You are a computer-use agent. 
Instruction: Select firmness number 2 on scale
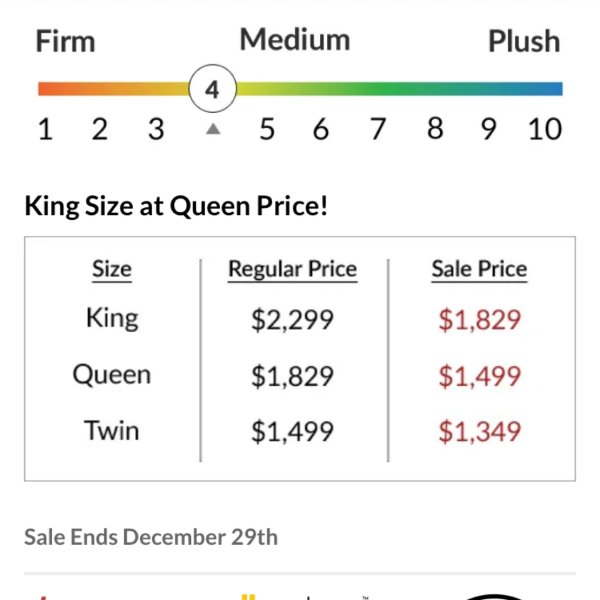(100, 129)
